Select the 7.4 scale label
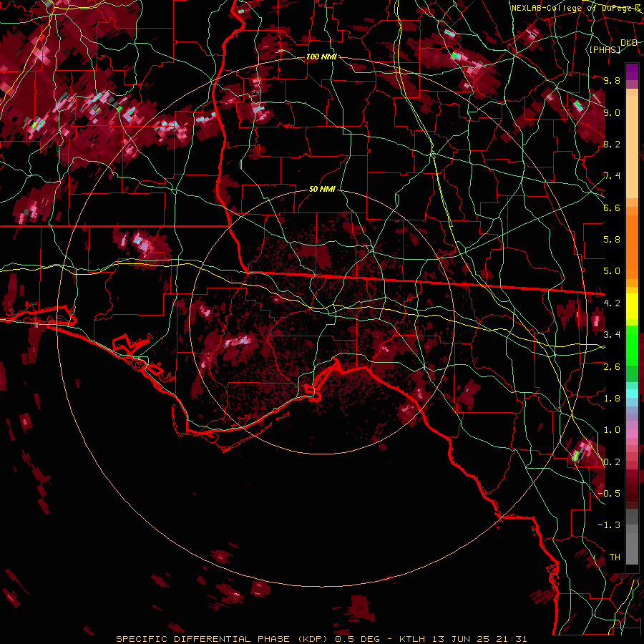Screen dimensions: 644x644 [612, 176]
